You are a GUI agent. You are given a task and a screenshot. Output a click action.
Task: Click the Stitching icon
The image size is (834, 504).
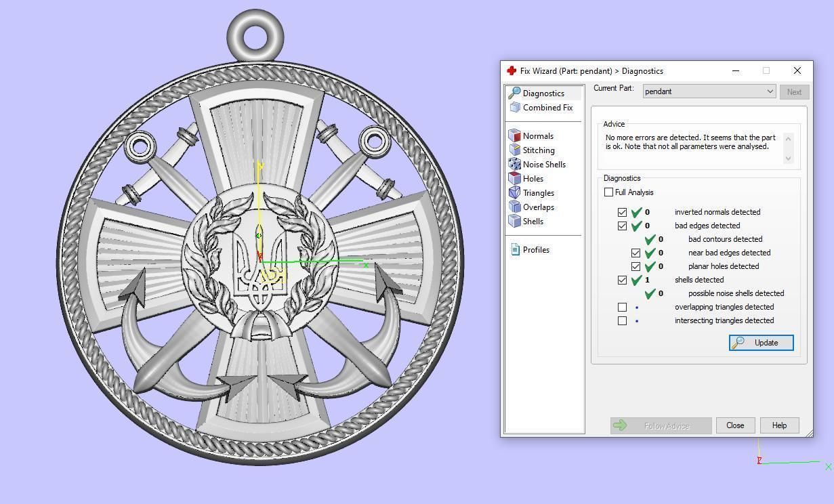[x=514, y=150]
